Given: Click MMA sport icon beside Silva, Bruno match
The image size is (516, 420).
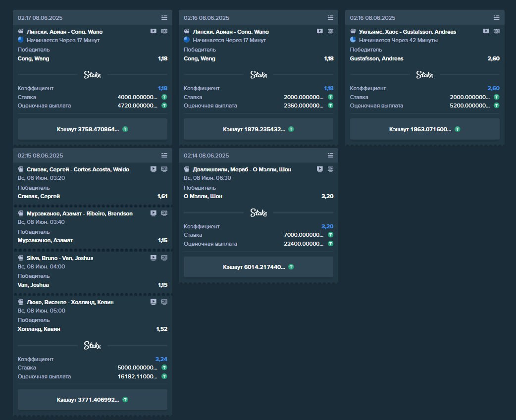Looking at the screenshot, I should click(x=21, y=258).
